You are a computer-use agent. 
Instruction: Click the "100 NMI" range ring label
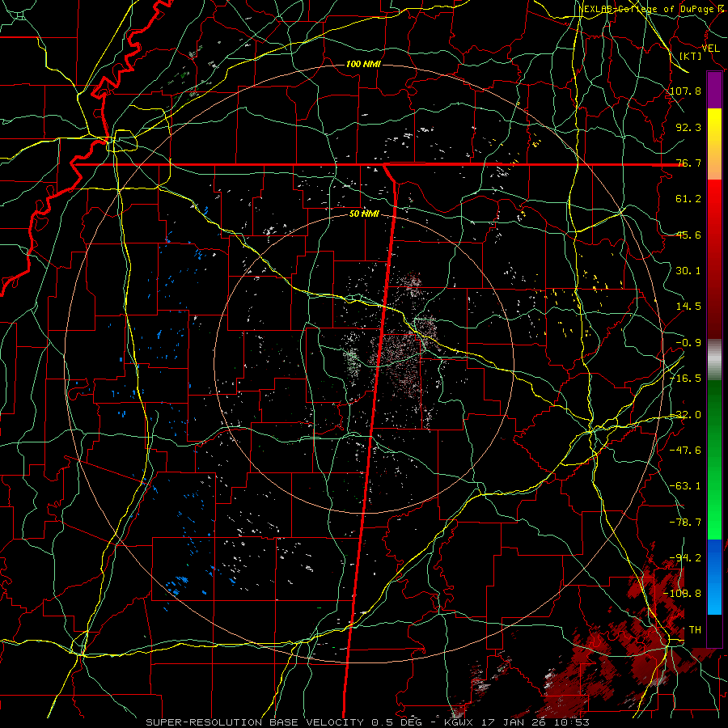363,64
